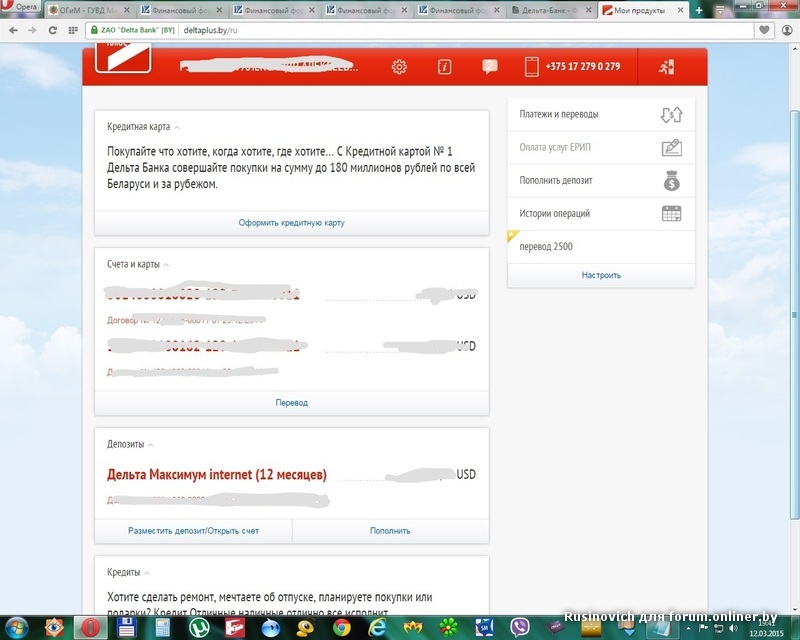Click the Windows Start button
The width and height of the screenshot is (800, 640).
pyautogui.click(x=16, y=627)
